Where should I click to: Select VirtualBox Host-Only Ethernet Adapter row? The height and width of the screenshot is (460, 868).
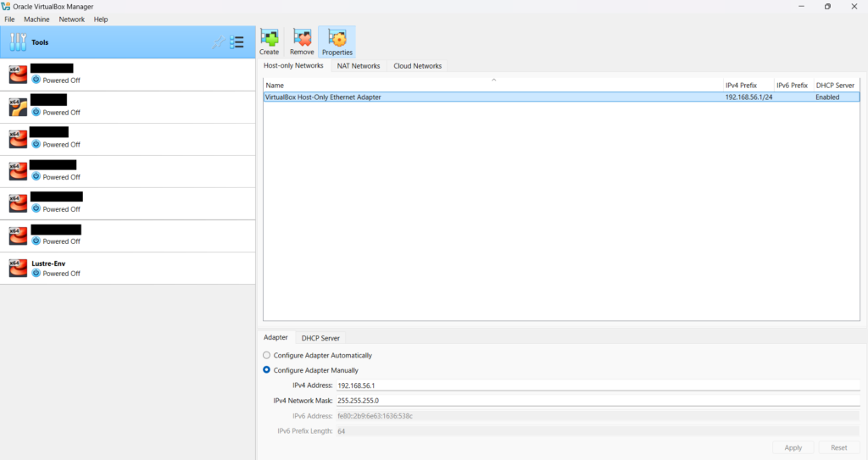(x=492, y=97)
